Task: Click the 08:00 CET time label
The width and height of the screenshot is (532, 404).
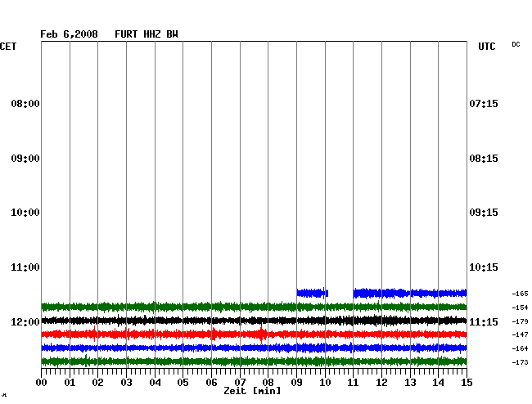Action: coord(25,103)
